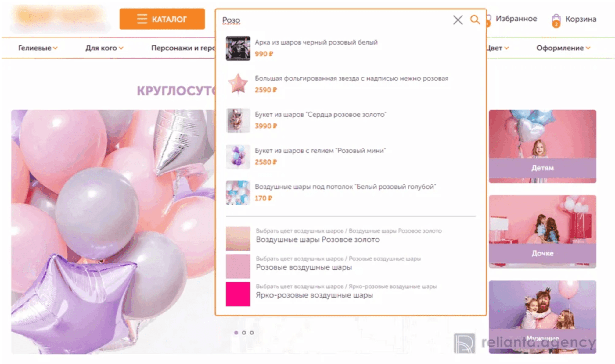Open the black-pink arch product thumbnail
The width and height of the screenshot is (615, 364).
(x=238, y=48)
